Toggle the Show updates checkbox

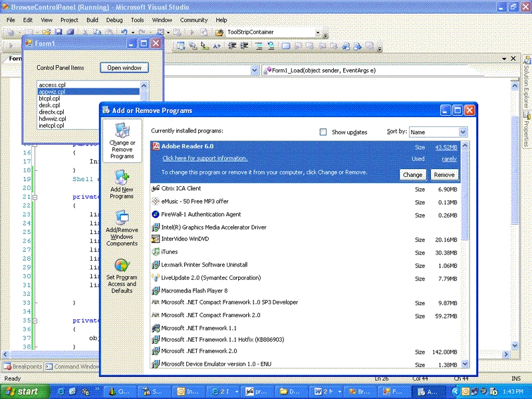[323, 132]
